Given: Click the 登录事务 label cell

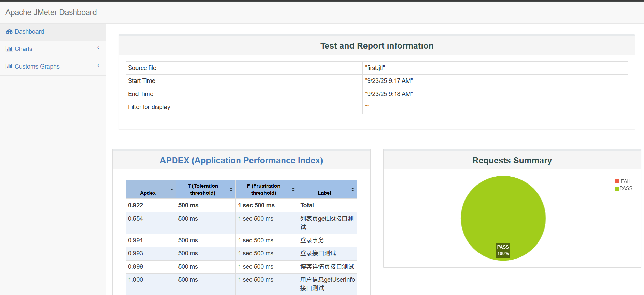Looking at the screenshot, I should coord(328,240).
